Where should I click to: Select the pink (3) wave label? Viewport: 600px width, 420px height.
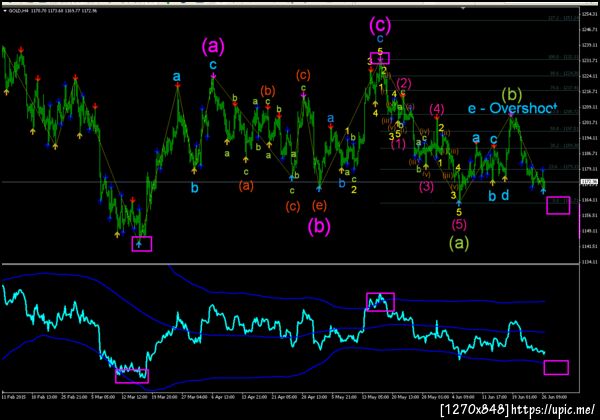pyautogui.click(x=426, y=187)
